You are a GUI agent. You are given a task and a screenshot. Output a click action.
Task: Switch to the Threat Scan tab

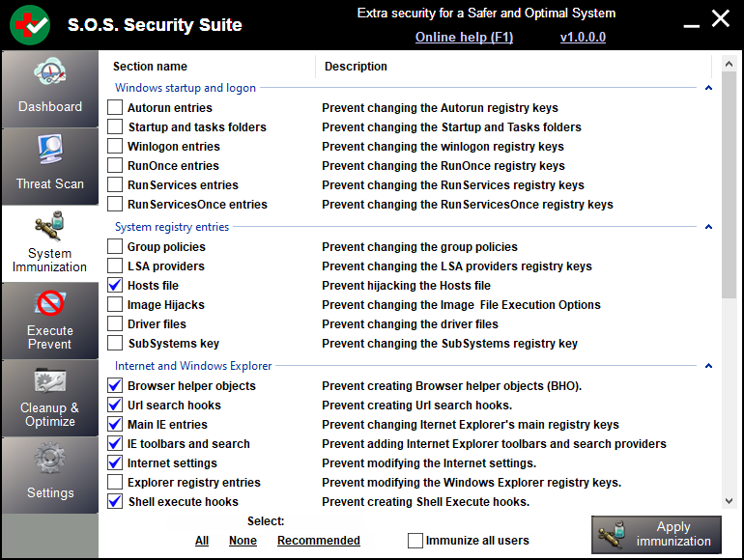pos(50,166)
